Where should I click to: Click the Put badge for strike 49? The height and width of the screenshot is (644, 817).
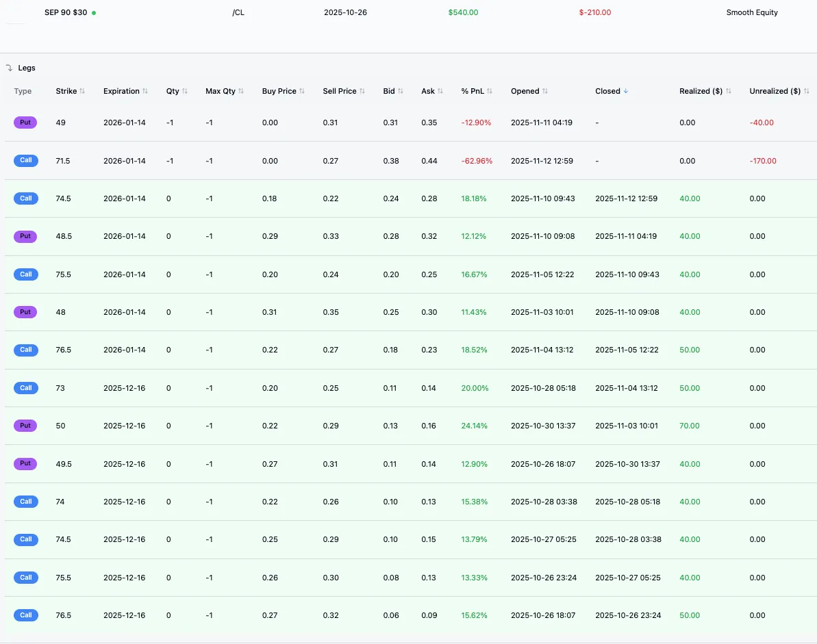pyautogui.click(x=25, y=123)
